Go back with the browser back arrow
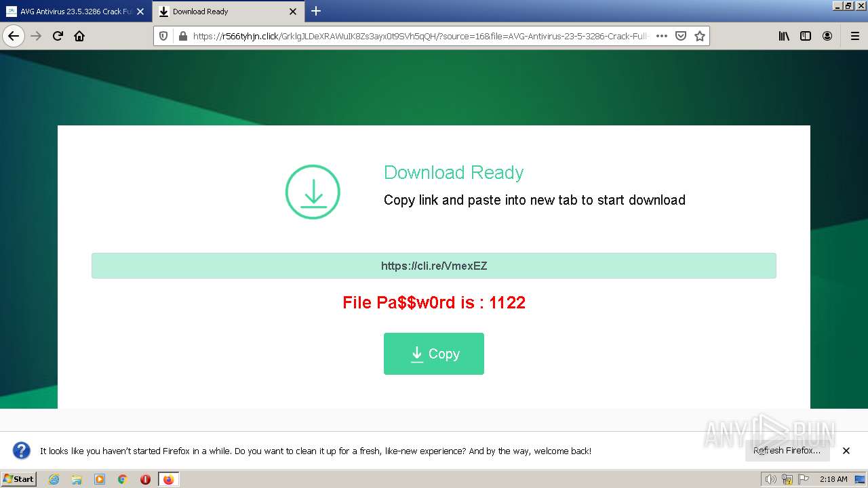Image resolution: width=868 pixels, height=488 pixels. (x=14, y=36)
